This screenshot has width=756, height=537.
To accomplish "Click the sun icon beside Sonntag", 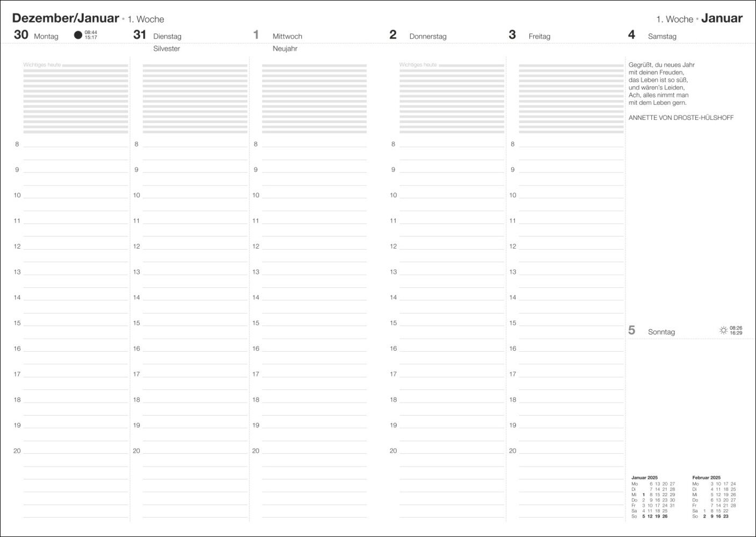I will click(723, 330).
